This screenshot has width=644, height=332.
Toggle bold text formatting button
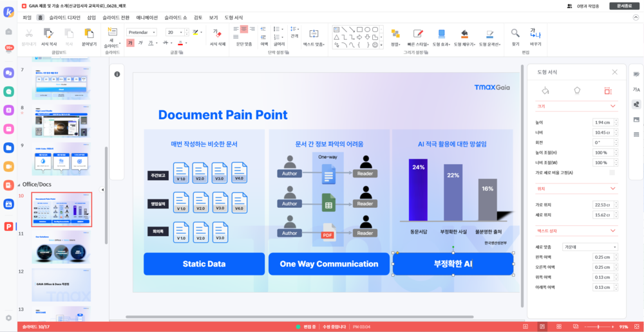[131, 43]
